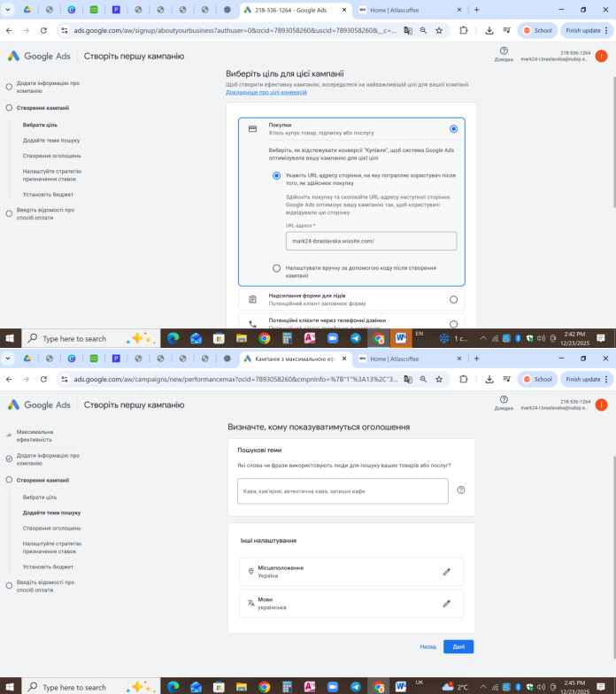Open the media control icon in the lower browser toolbar
616x694 pixels.
pyautogui.click(x=506, y=379)
